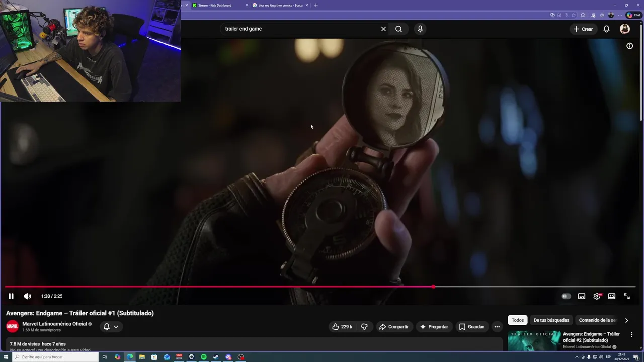Pause the Endgame trailer video

[11, 296]
